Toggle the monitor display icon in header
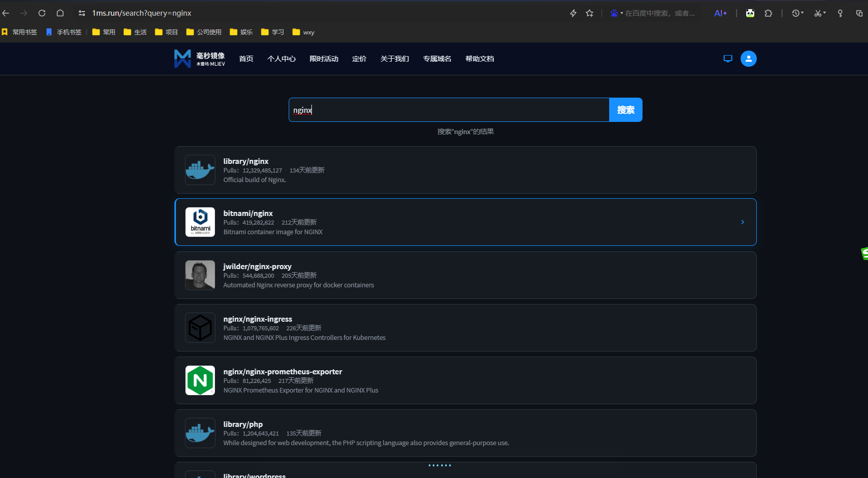The height and width of the screenshot is (478, 868). (x=728, y=59)
